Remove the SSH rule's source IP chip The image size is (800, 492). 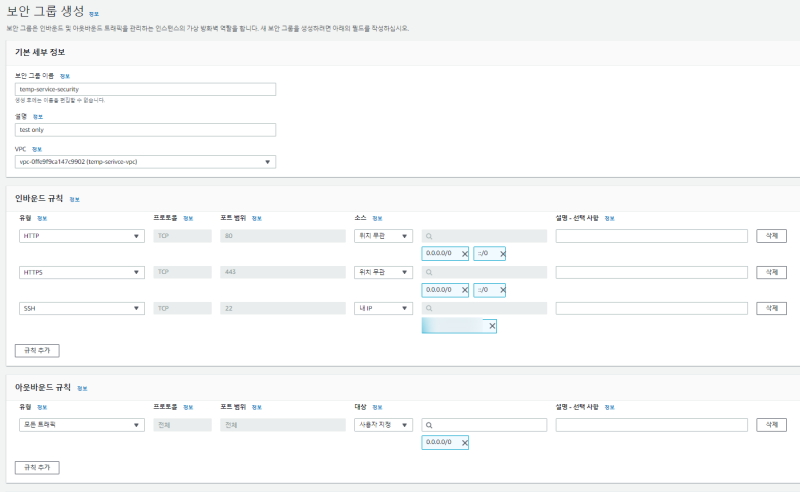tap(491, 326)
